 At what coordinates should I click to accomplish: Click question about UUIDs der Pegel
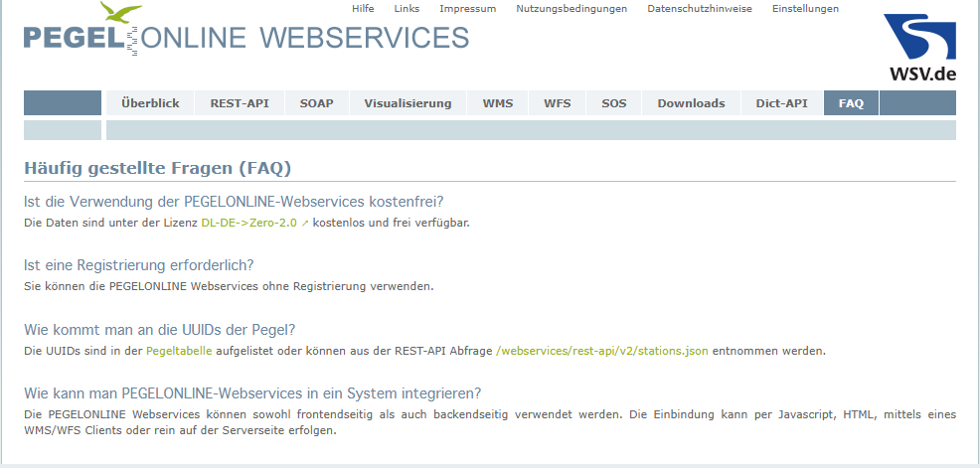pos(159,329)
